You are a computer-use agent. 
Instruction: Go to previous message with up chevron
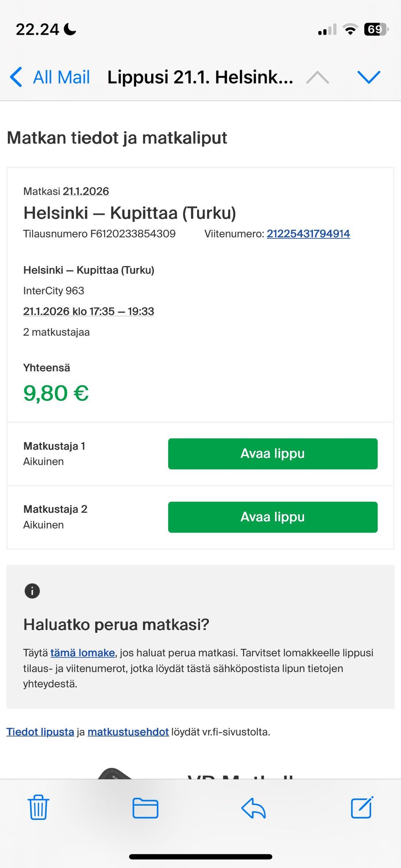(317, 77)
